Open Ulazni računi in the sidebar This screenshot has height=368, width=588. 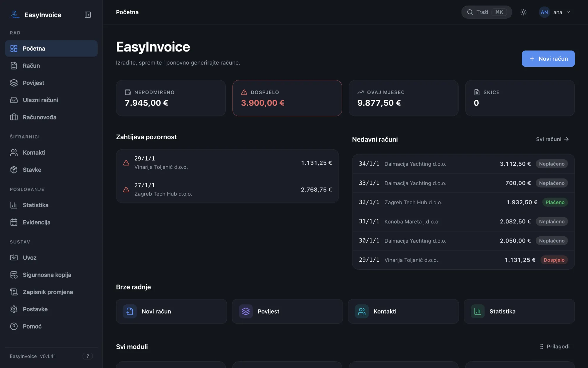[51, 100]
